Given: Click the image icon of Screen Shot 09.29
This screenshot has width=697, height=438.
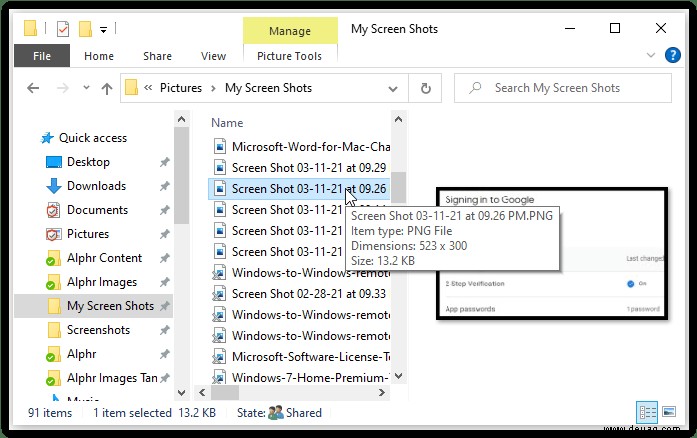Looking at the screenshot, I should pyautogui.click(x=220, y=168).
